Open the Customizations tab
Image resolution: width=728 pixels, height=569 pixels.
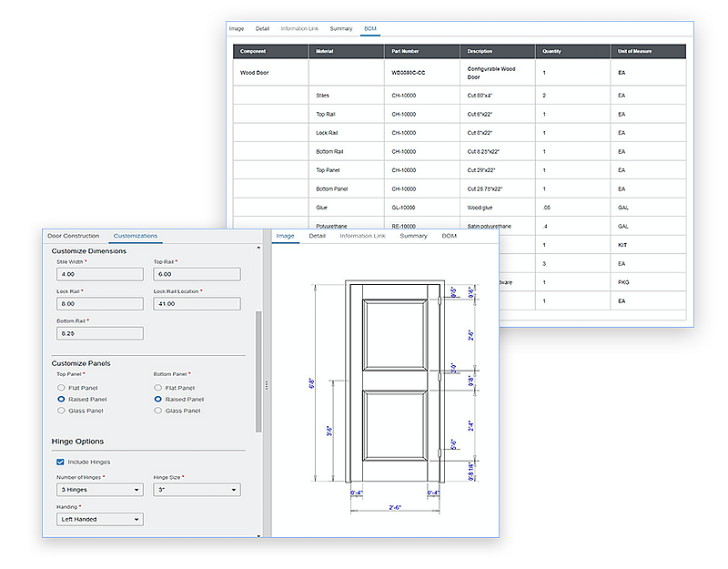click(x=135, y=235)
